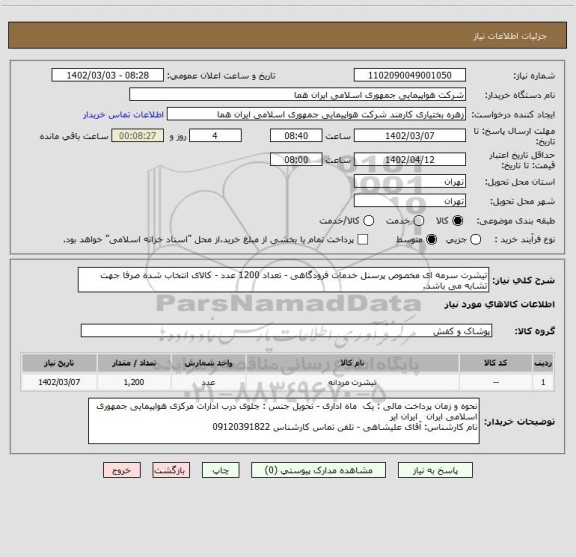
Task: Open the اطلاعات تماس خریدار link
Action: (123, 115)
